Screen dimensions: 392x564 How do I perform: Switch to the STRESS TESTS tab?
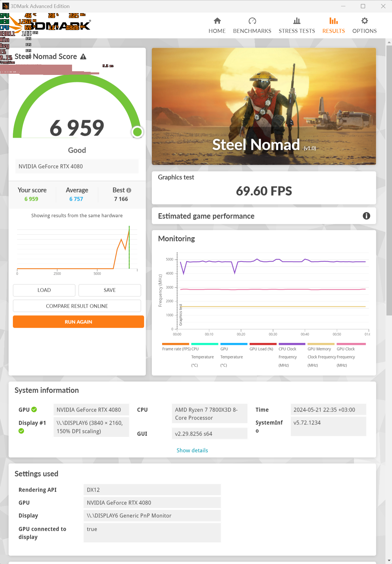tap(297, 26)
